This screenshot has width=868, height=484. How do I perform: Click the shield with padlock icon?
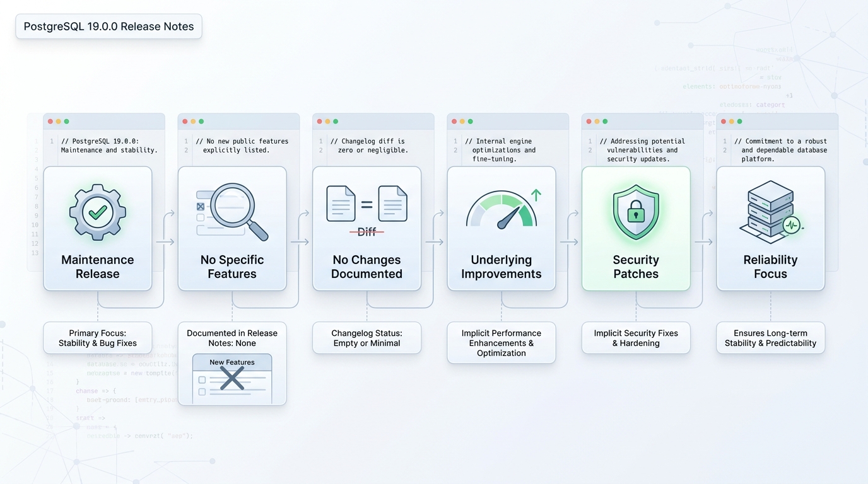(636, 212)
